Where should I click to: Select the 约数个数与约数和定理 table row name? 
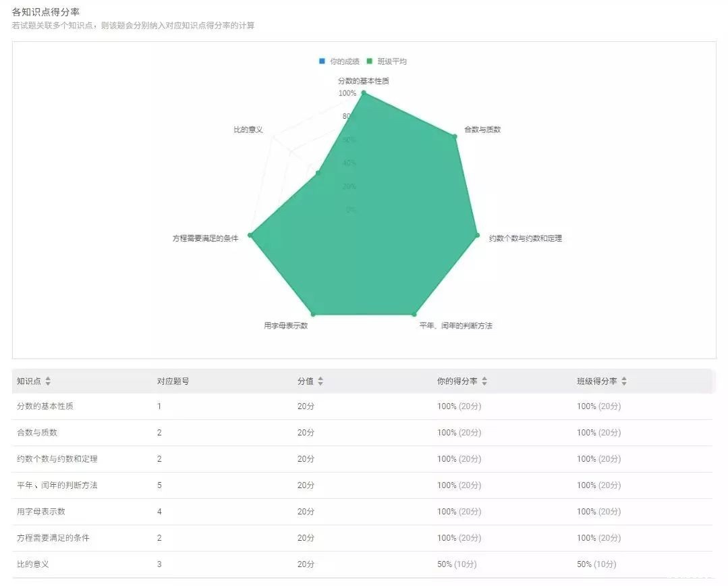[x=57, y=459]
